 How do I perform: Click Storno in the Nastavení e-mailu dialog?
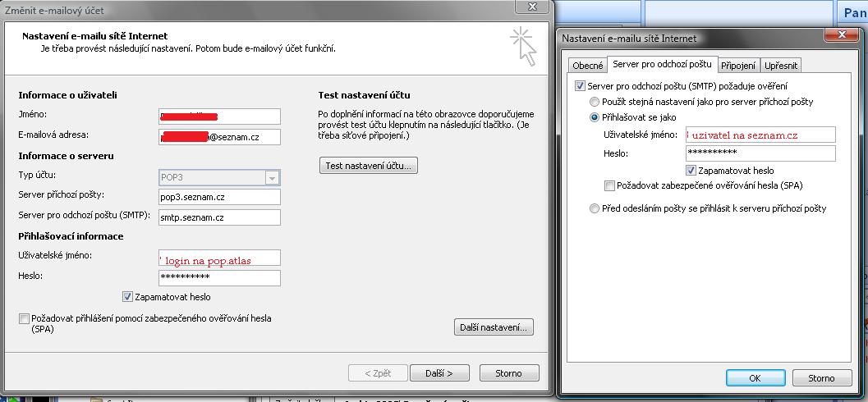821,378
